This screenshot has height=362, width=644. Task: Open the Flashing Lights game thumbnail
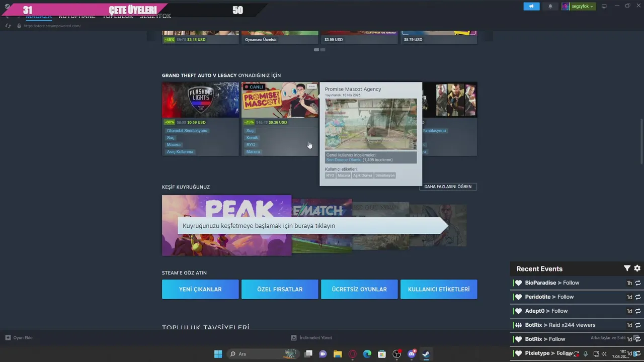pyautogui.click(x=200, y=100)
